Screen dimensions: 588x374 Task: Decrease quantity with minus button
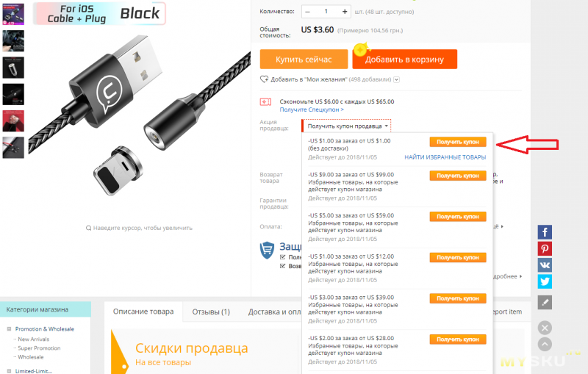[307, 12]
